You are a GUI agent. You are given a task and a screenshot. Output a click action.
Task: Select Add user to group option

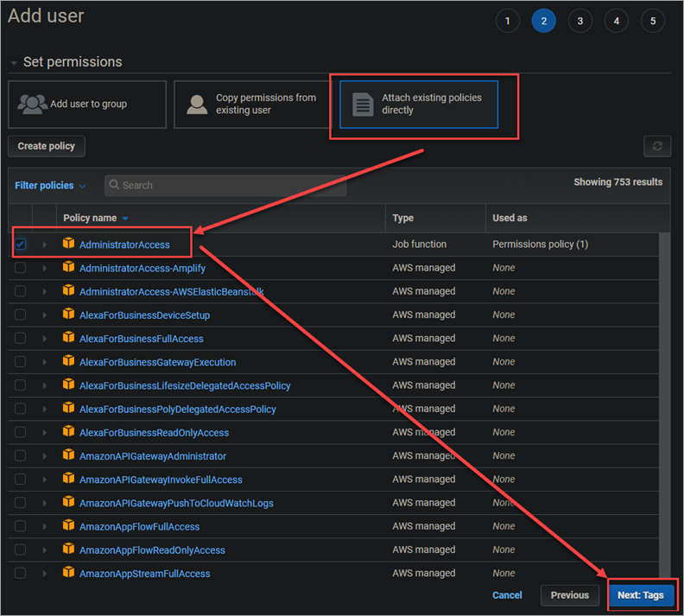tap(87, 105)
